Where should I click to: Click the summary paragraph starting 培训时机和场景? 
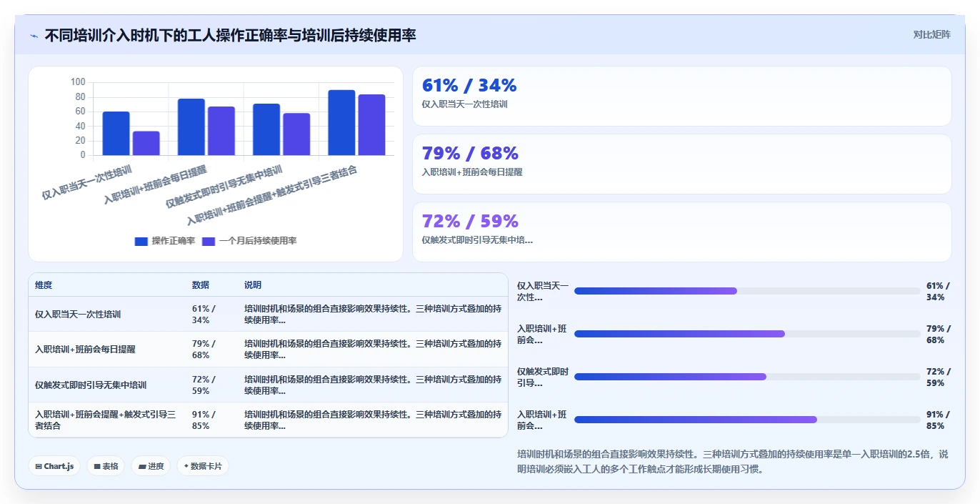coord(734,462)
